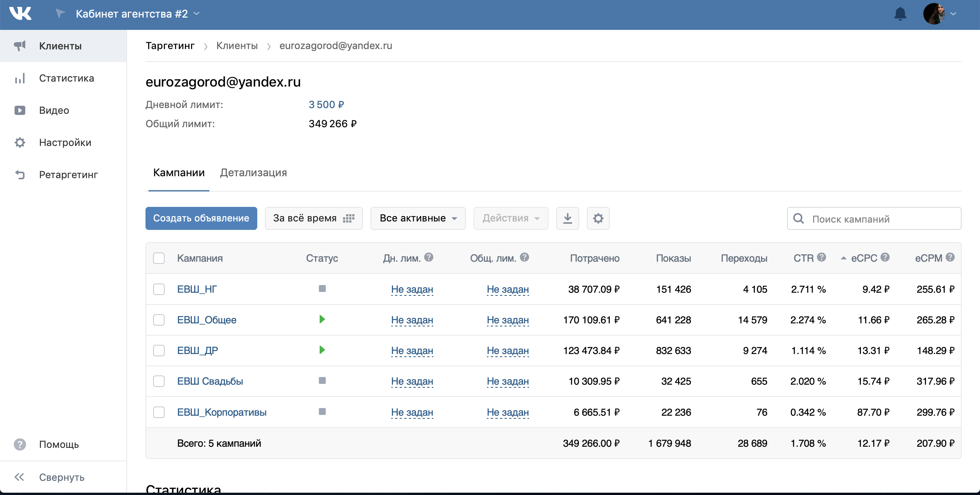Set daily limit for ЕВШ_ДР
The width and height of the screenshot is (980, 495).
point(412,351)
